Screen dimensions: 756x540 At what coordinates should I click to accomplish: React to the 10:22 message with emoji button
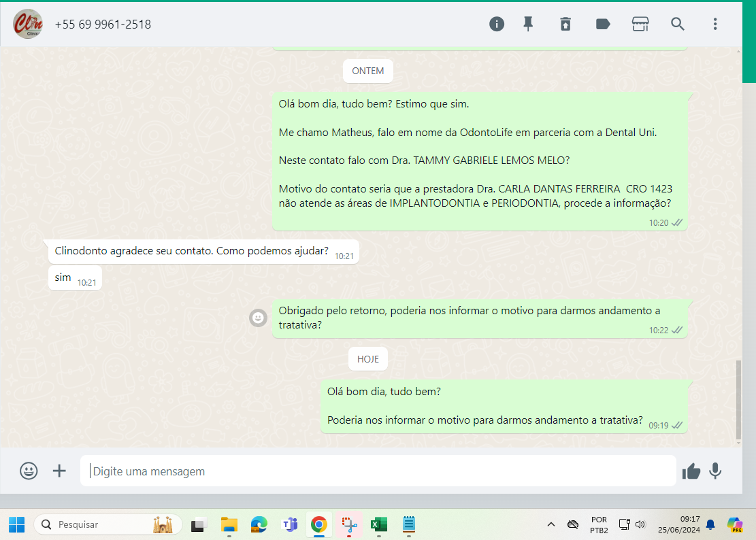click(x=259, y=318)
